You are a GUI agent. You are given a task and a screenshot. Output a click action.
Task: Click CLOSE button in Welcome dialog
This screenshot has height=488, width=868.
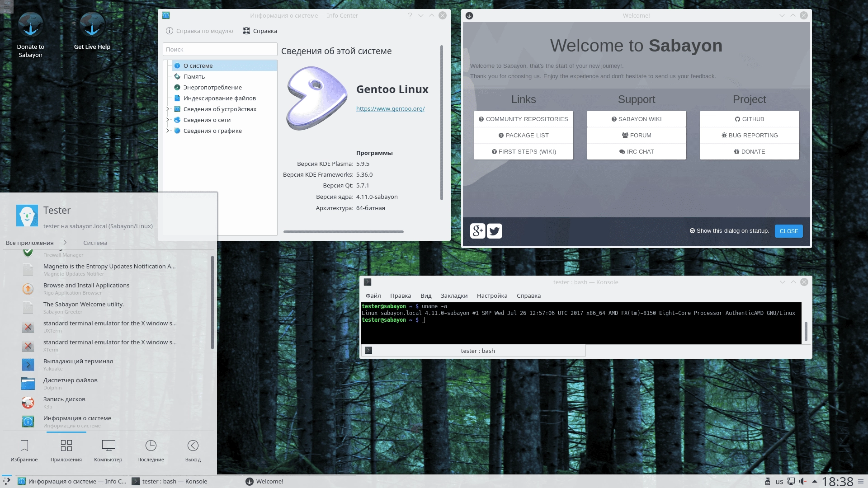789,231
